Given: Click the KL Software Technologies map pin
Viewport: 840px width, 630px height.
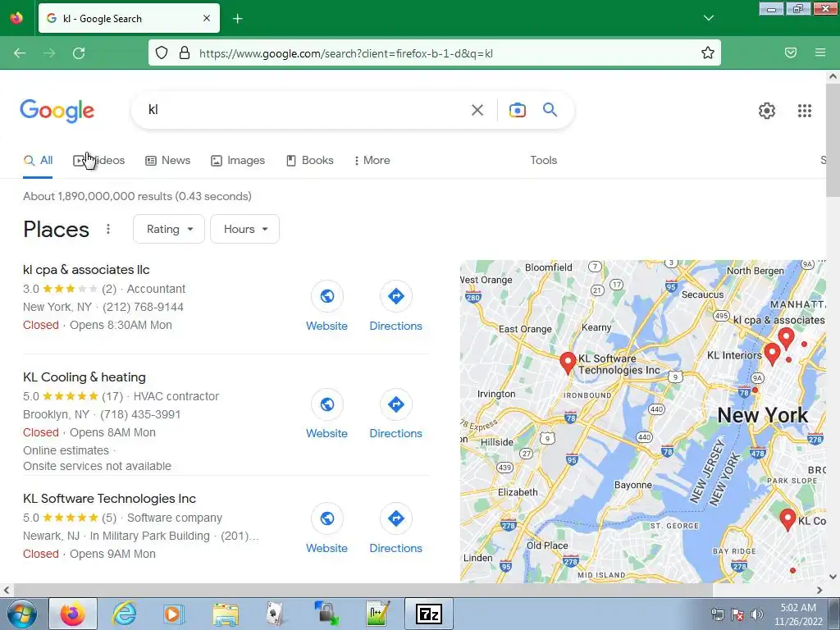Looking at the screenshot, I should tap(568, 363).
